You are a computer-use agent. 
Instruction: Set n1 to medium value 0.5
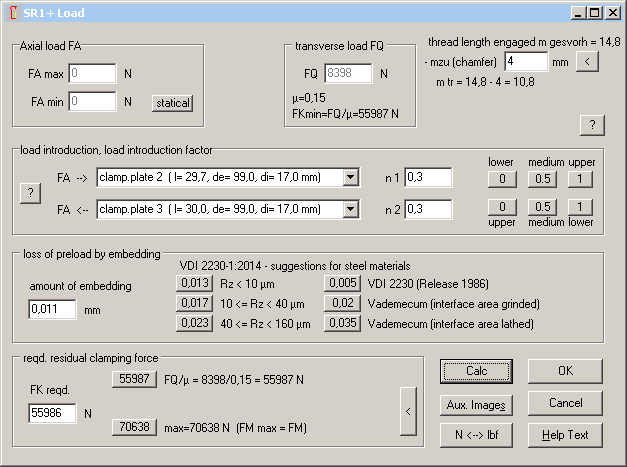540,179
